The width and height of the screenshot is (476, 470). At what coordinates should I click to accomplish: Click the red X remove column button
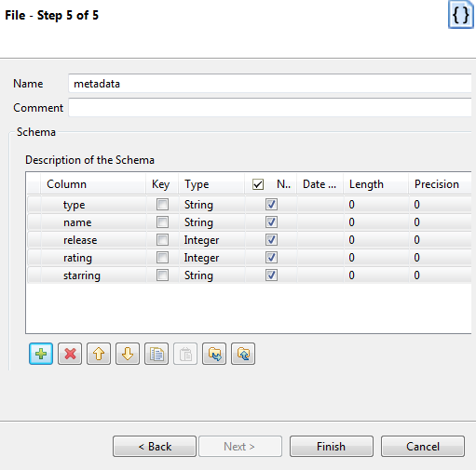pyautogui.click(x=70, y=354)
